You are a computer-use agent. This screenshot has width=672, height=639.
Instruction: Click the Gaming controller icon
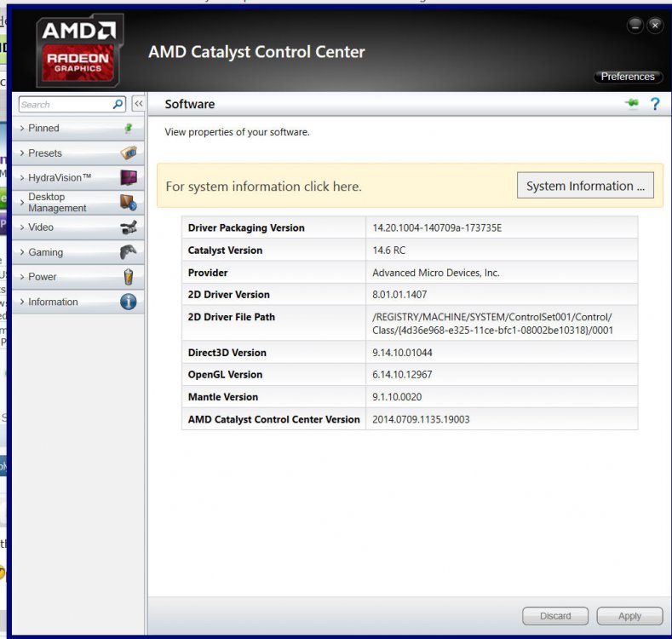128,251
